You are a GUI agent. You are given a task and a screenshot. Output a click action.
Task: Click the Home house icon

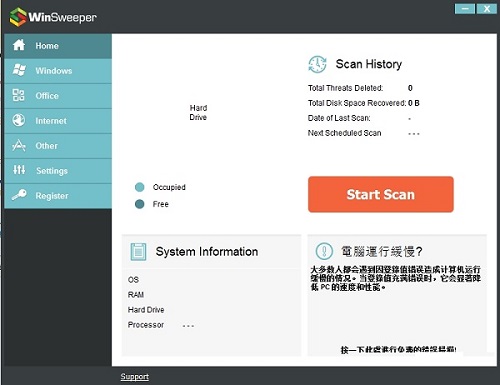point(19,45)
